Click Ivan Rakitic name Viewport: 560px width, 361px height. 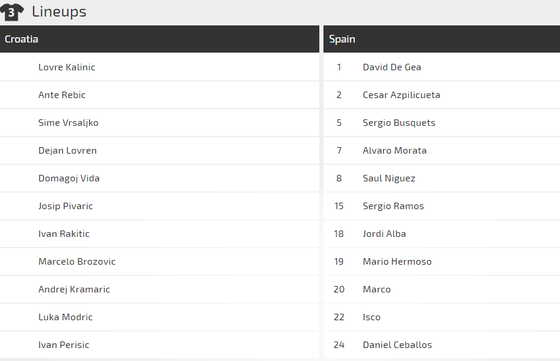(64, 234)
